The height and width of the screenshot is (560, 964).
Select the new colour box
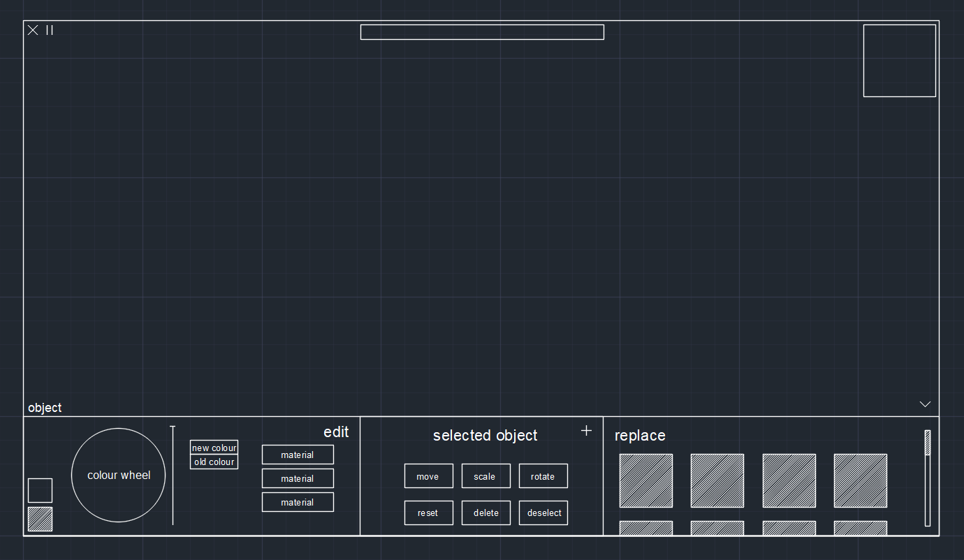214,448
